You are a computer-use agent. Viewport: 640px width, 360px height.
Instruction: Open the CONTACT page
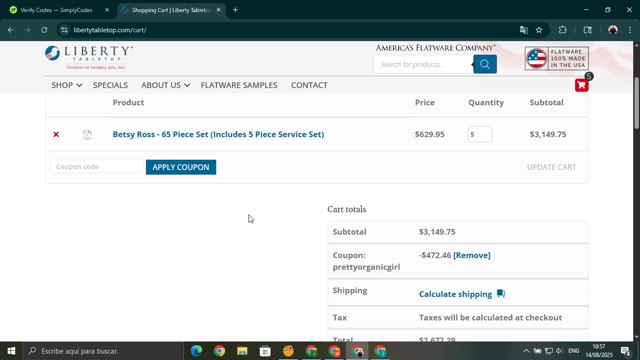coord(309,85)
